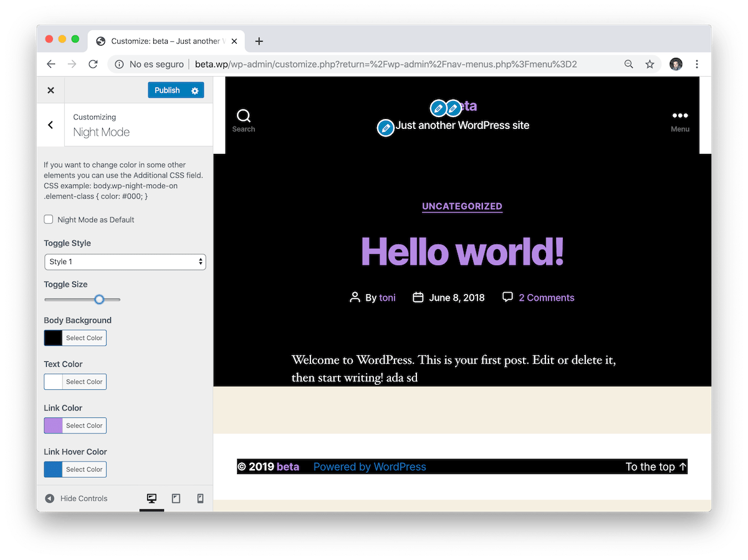The width and height of the screenshot is (748, 560).
Task: Click the site tagline edit pencil icon
Action: click(x=386, y=128)
